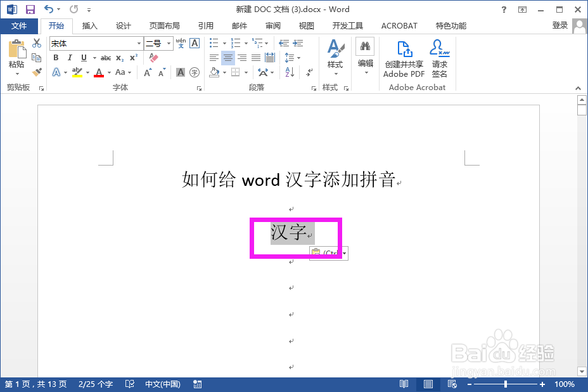Align text right
The width and height of the screenshot is (588, 392).
242,58
